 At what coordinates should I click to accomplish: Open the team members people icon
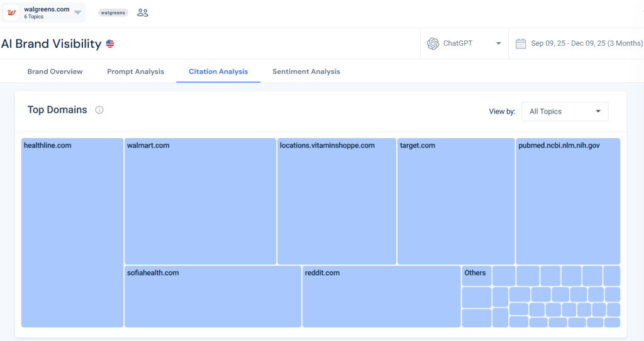coord(143,13)
